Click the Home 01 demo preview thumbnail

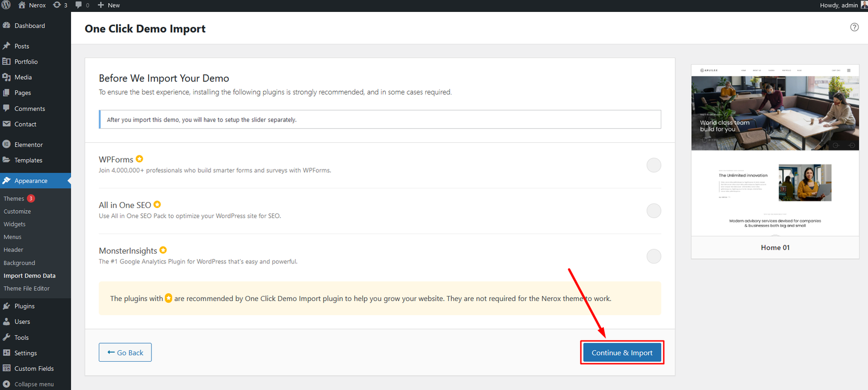775,150
